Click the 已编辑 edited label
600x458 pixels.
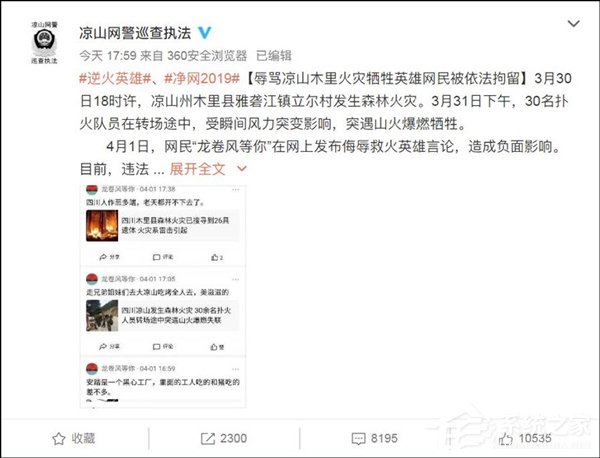[274, 56]
